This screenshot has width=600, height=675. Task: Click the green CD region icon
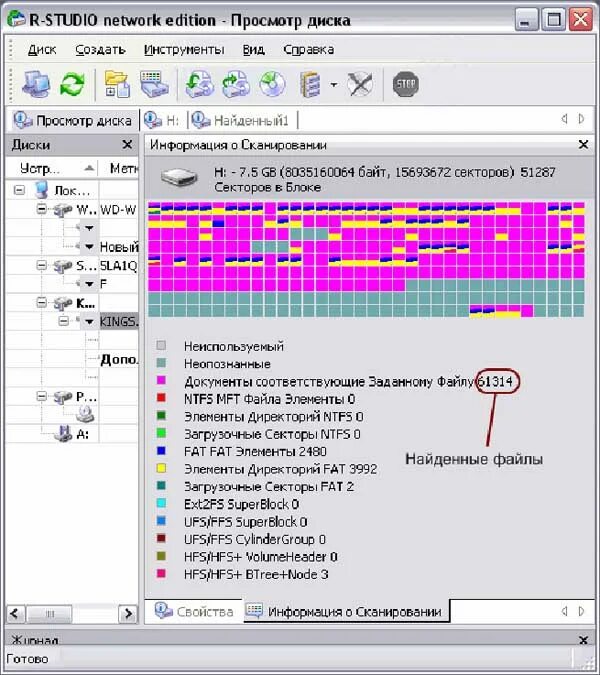coord(272,84)
